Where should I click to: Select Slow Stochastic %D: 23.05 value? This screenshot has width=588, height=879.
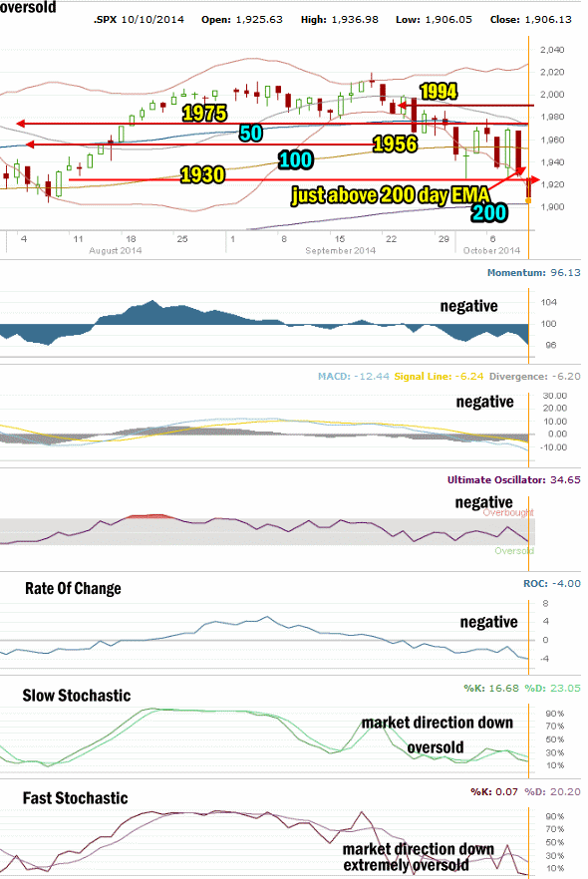(x=552, y=689)
